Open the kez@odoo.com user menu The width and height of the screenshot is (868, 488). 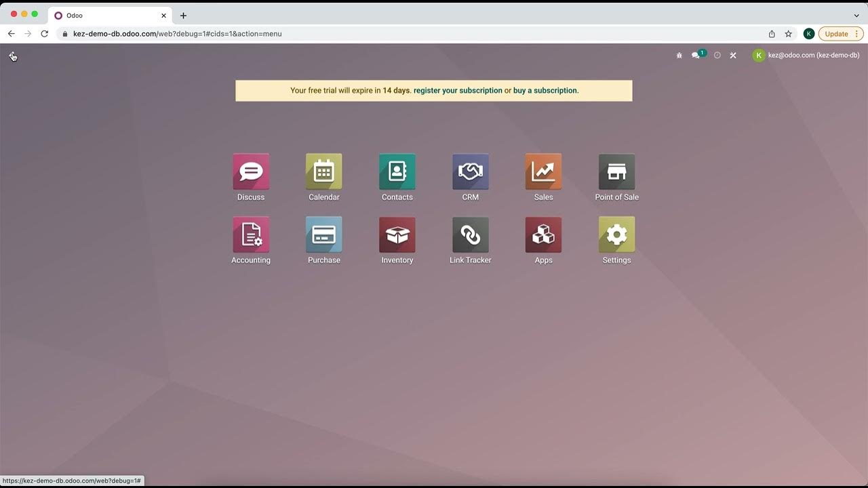806,56
